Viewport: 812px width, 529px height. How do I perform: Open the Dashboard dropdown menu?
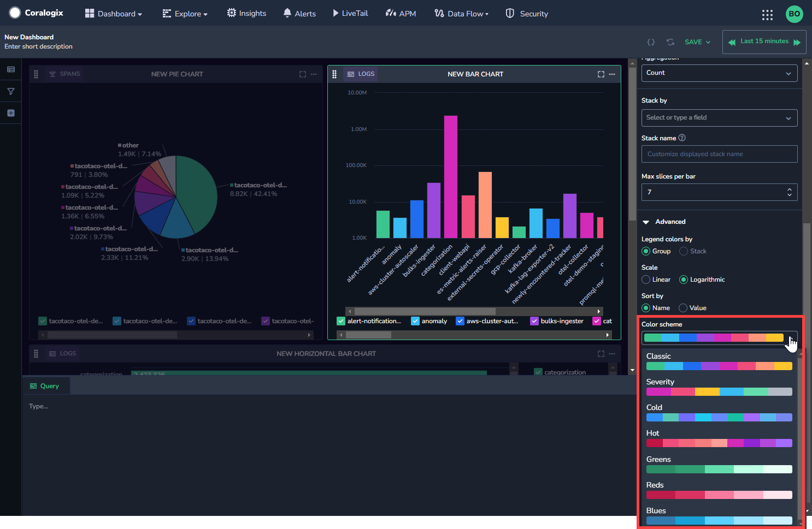114,14
